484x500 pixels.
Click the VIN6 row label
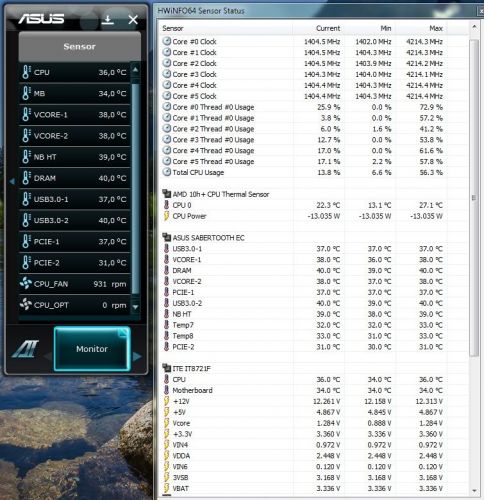point(180,466)
